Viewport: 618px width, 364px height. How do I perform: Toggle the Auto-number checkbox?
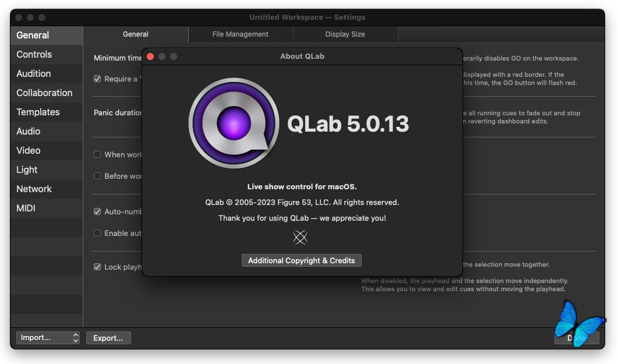[x=97, y=211]
